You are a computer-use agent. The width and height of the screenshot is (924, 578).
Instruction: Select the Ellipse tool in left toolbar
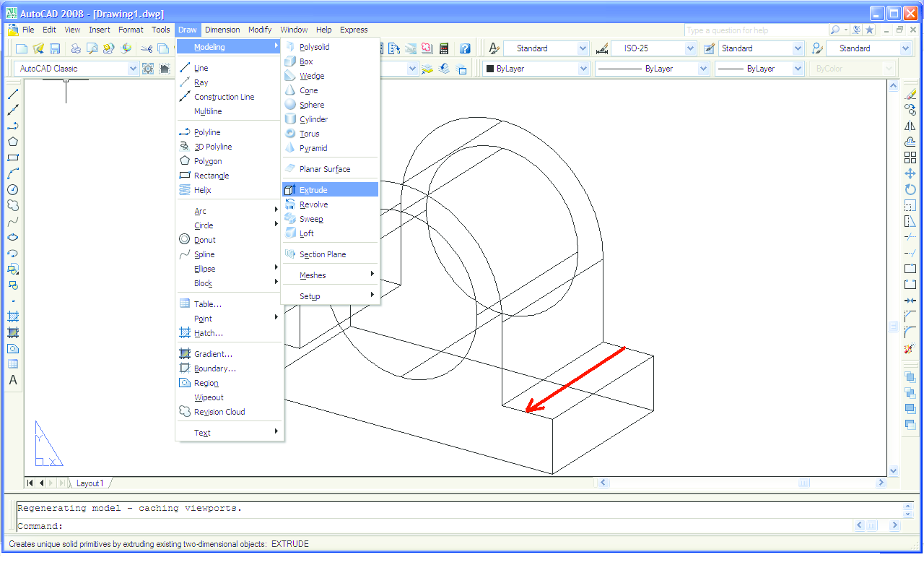tap(13, 237)
